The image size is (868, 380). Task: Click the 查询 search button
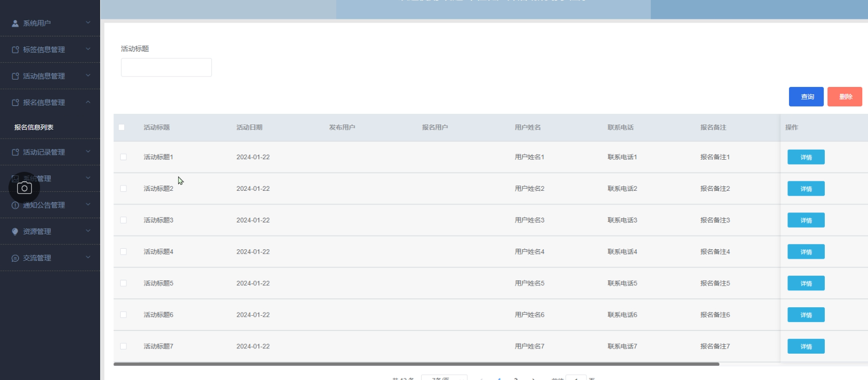click(x=806, y=97)
